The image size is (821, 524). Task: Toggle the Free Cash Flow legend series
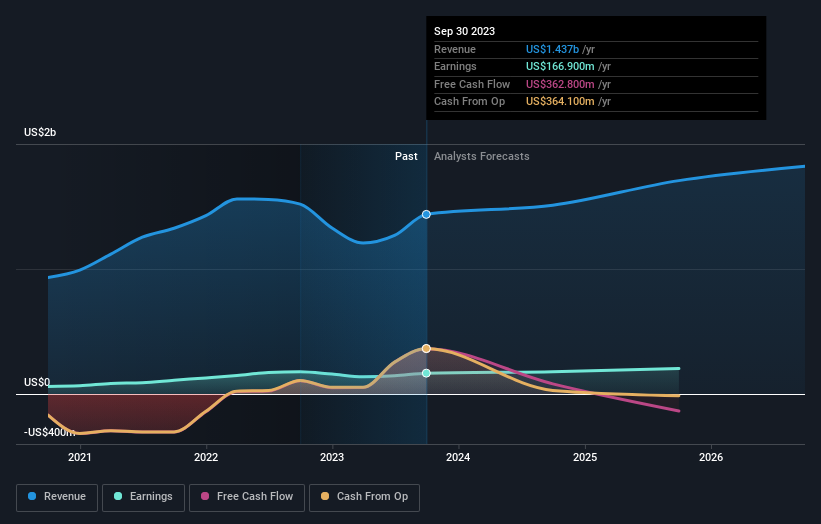click(247, 497)
